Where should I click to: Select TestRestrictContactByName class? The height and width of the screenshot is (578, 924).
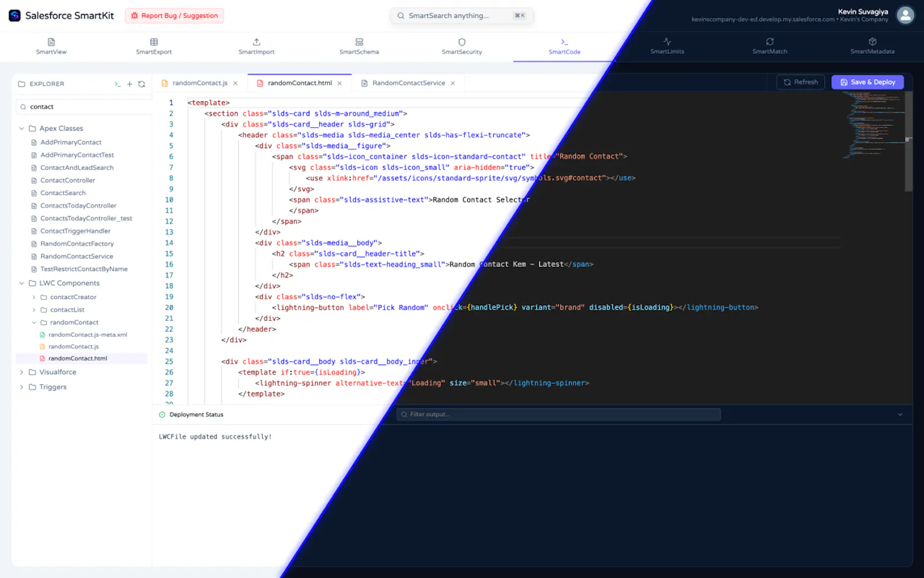click(x=84, y=269)
